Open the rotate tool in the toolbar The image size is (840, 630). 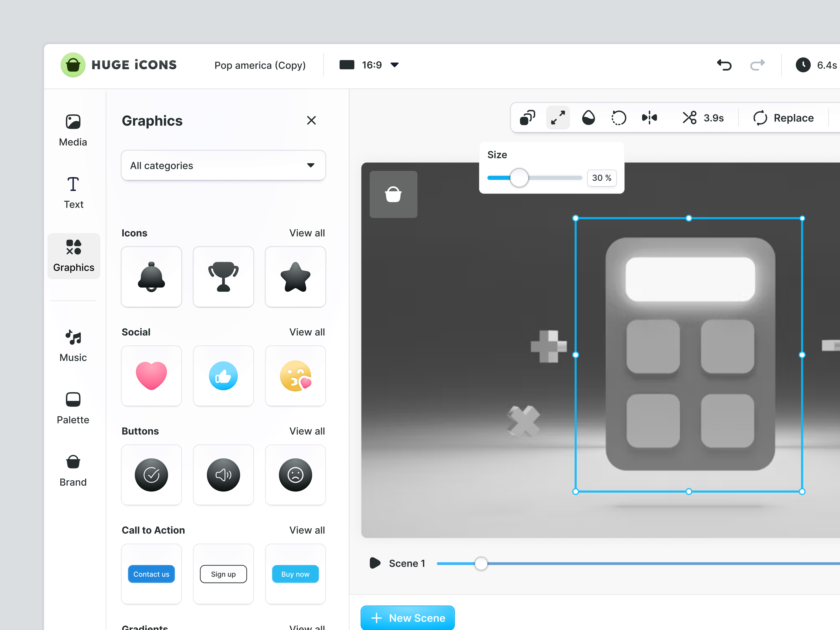pos(619,118)
